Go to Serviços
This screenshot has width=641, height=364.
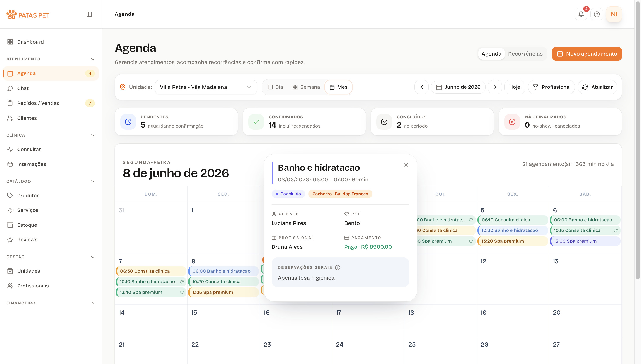[51, 210]
